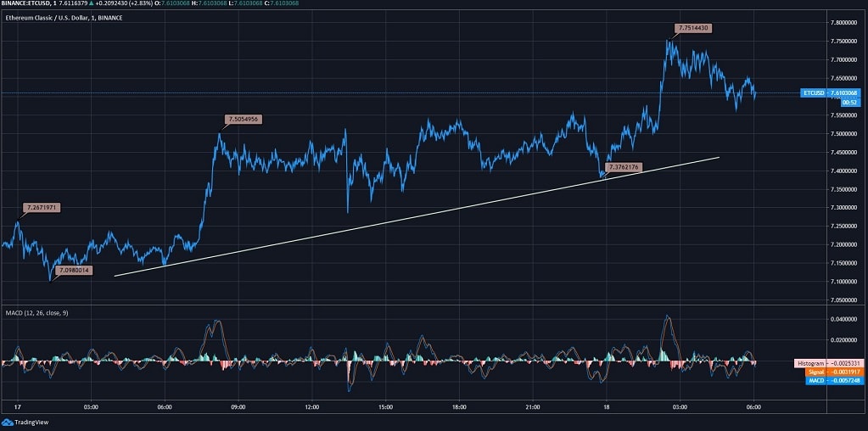Click the 0.0400000 MACD scale label
Screen dimensions: 868x431
(x=844, y=319)
